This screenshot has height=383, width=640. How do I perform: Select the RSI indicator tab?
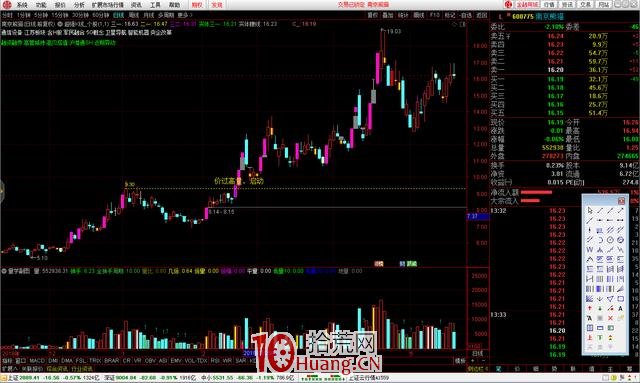(x=215, y=361)
